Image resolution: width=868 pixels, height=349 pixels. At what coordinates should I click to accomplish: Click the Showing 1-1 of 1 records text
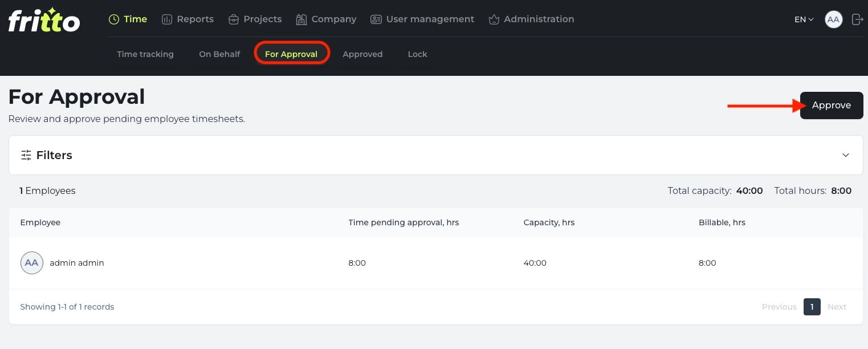[67, 307]
